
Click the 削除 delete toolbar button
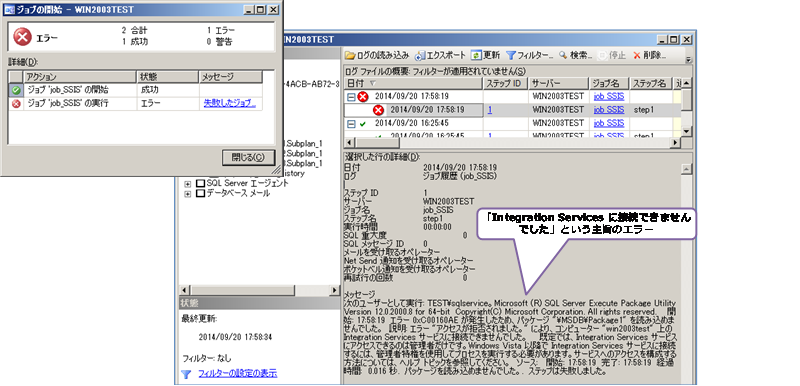pyautogui.click(x=648, y=55)
